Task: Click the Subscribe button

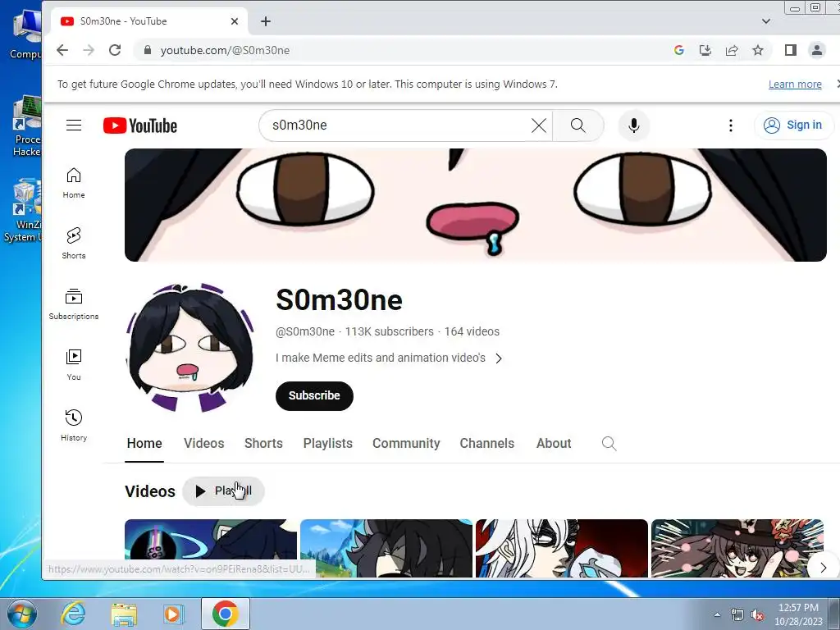Action: (x=314, y=396)
